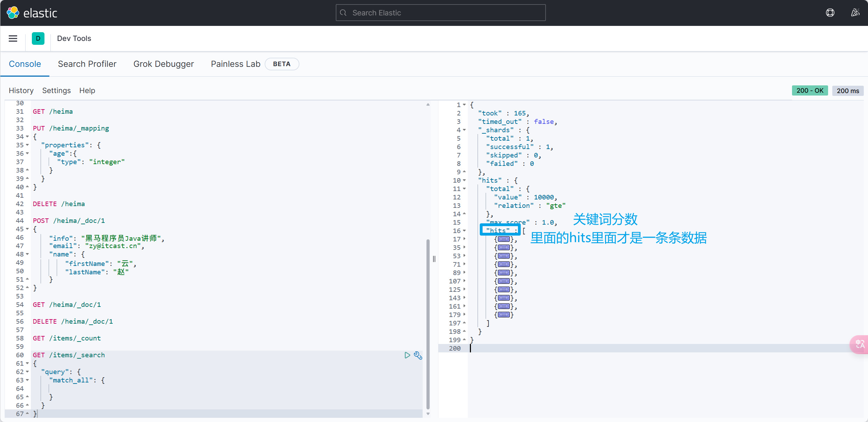This screenshot has width=868, height=422.
Task: Run request with the play icon
Action: click(x=407, y=355)
